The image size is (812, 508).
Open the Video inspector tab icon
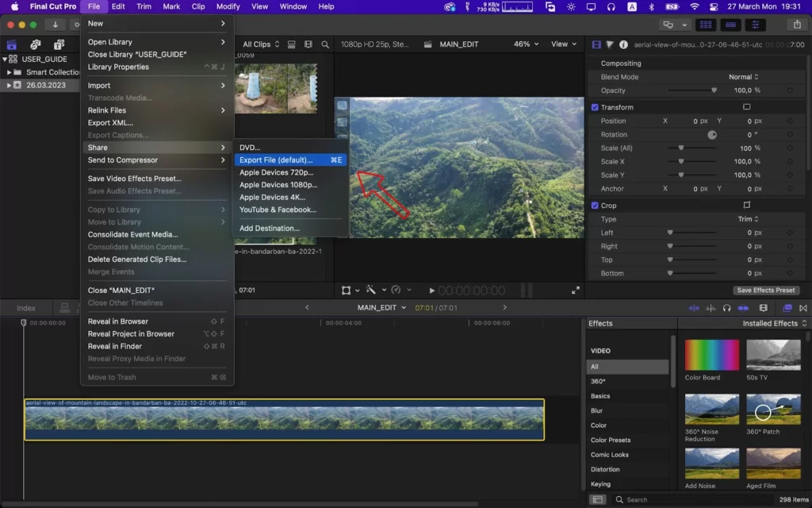tap(596, 44)
